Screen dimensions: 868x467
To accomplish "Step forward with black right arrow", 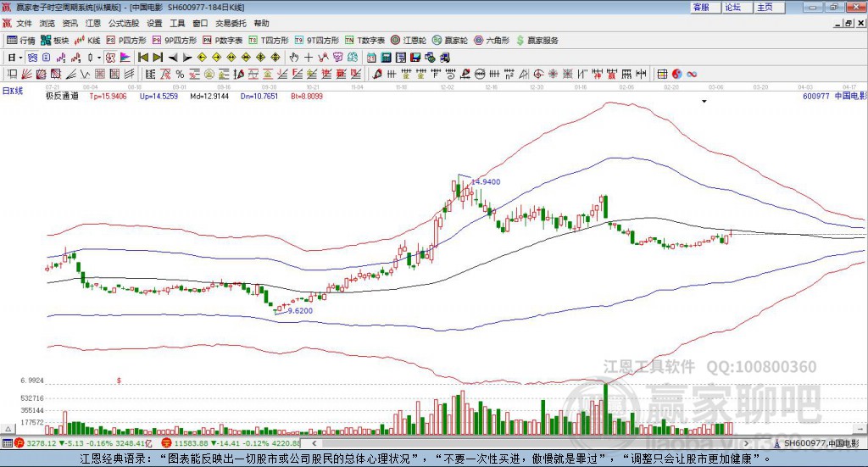I will [x=187, y=58].
